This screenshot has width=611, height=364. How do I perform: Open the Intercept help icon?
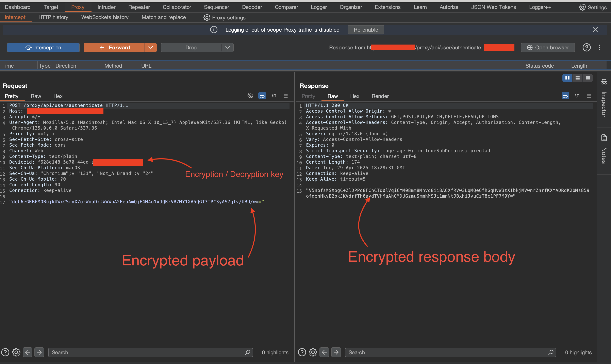(x=587, y=47)
